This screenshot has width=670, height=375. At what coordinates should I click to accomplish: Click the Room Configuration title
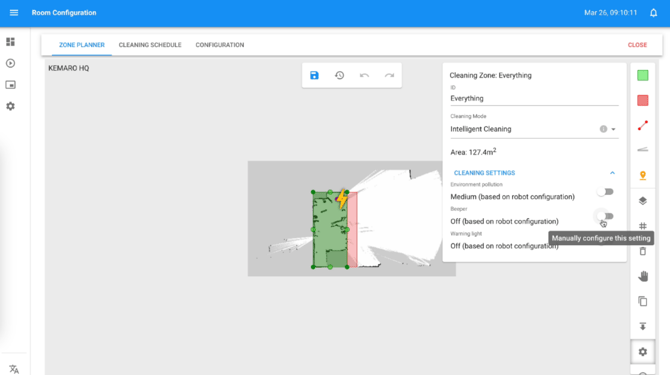point(64,13)
